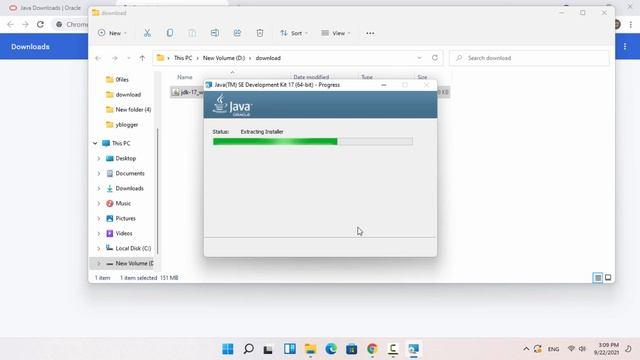Image resolution: width=640 pixels, height=360 pixels.
Task: Open Microsoft Edge from taskbar
Action: pos(331,349)
